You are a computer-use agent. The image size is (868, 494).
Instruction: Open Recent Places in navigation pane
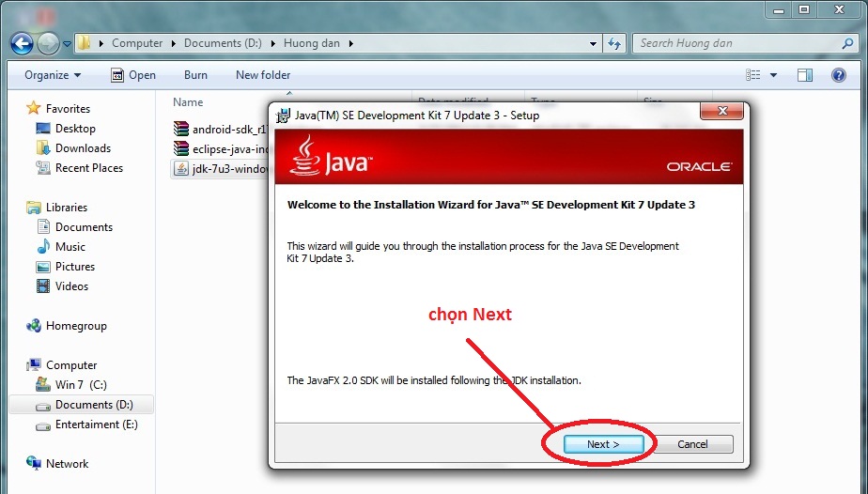pyautogui.click(x=80, y=167)
